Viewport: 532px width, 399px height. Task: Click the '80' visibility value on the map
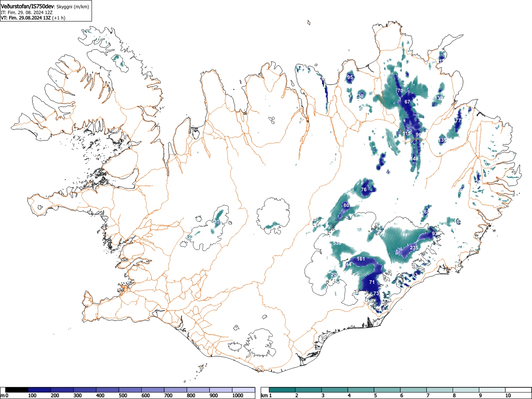pyautogui.click(x=346, y=205)
